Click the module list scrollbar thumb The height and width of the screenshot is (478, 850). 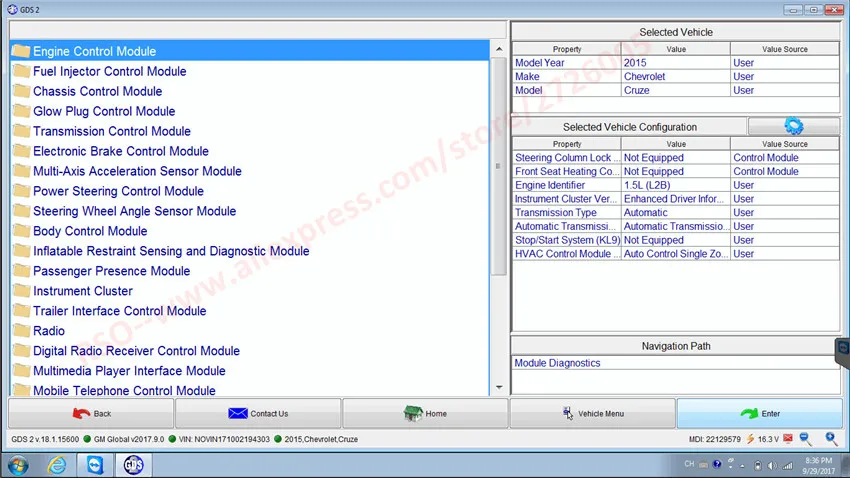[499, 166]
